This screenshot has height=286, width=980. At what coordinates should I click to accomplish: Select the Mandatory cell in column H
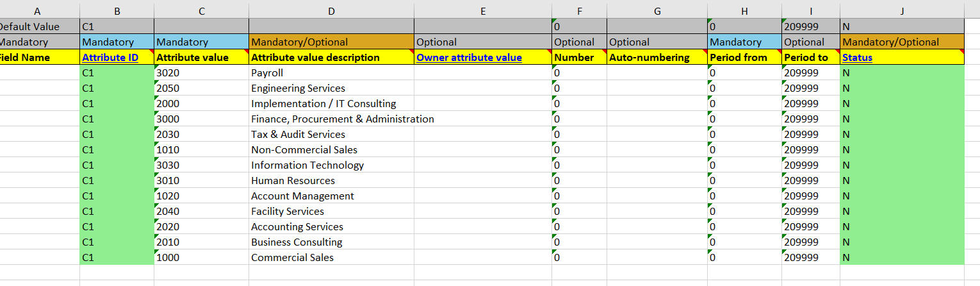[744, 42]
